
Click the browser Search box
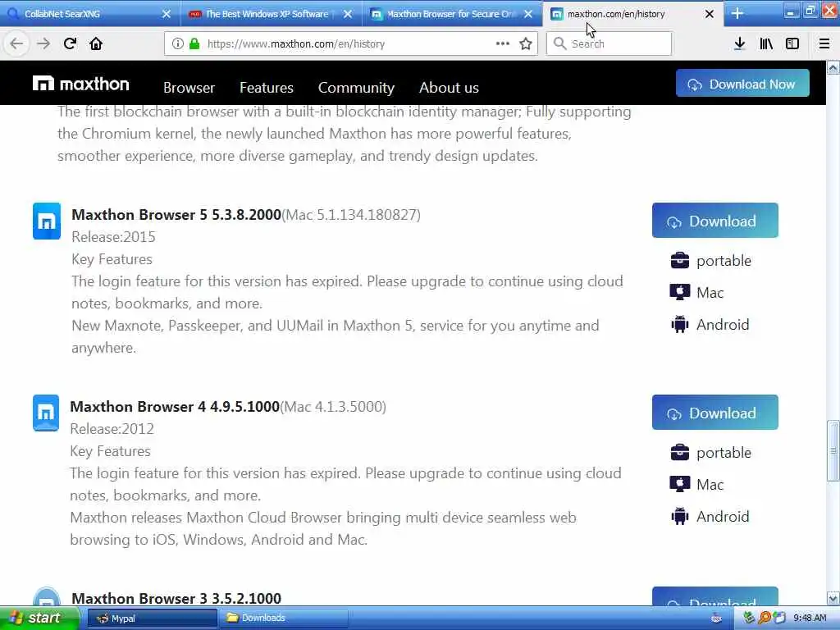609,43
